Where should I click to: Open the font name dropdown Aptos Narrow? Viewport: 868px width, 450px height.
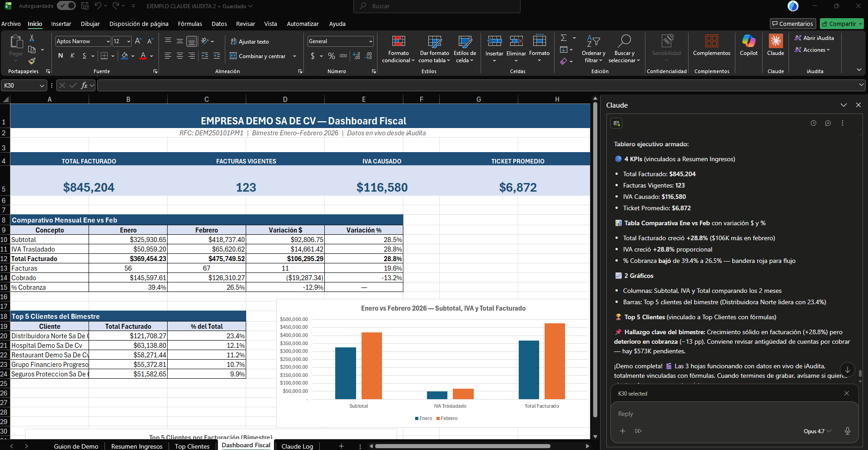point(108,41)
